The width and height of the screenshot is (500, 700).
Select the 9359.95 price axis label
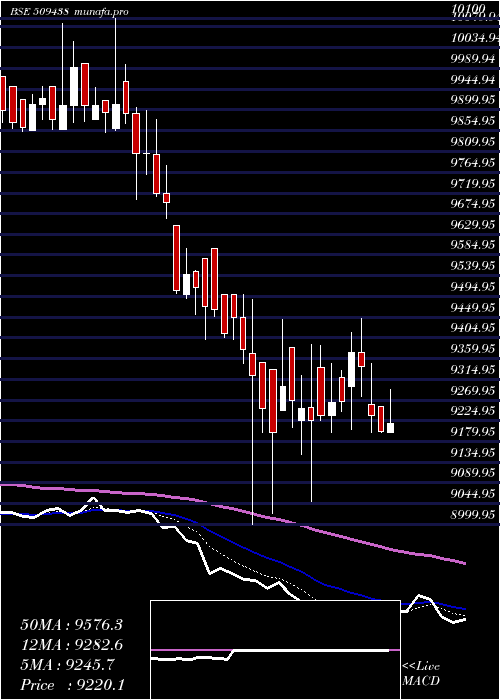click(x=473, y=349)
